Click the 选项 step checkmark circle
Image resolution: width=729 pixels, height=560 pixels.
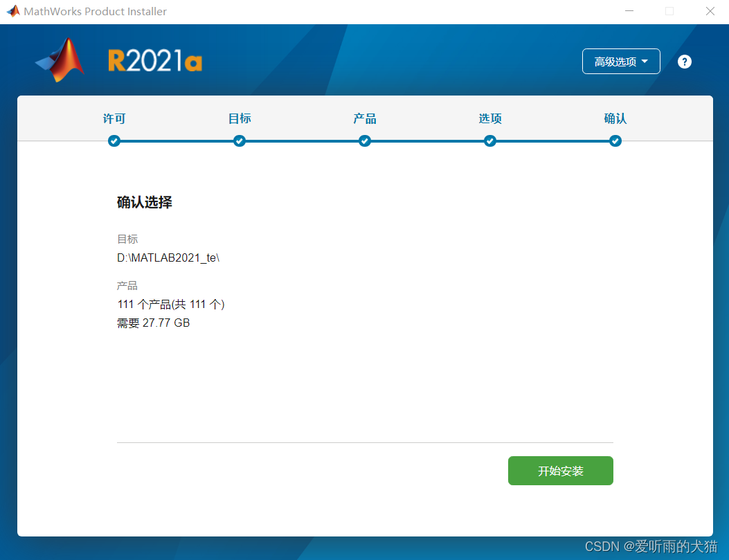tap(490, 141)
